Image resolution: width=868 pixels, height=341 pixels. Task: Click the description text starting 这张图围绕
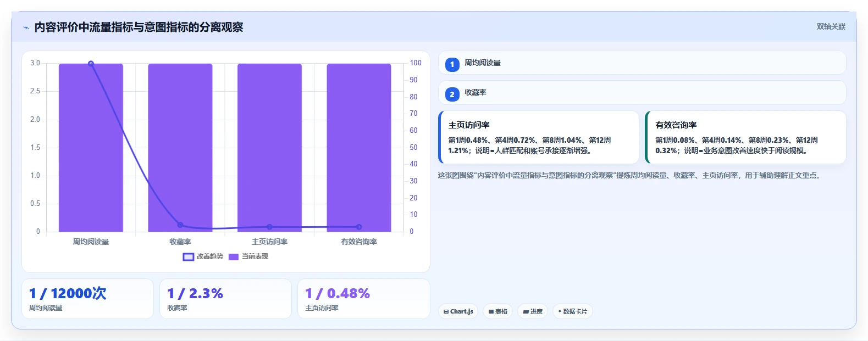pyautogui.click(x=631, y=176)
